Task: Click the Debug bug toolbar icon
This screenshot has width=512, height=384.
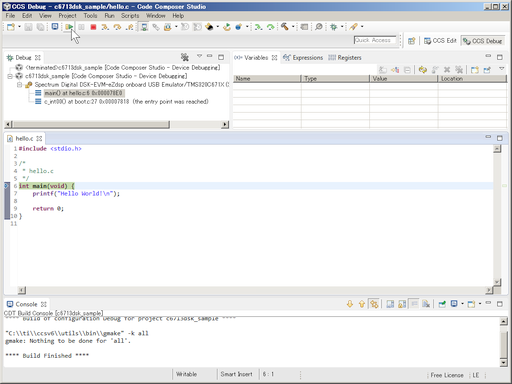Action: tap(334, 27)
